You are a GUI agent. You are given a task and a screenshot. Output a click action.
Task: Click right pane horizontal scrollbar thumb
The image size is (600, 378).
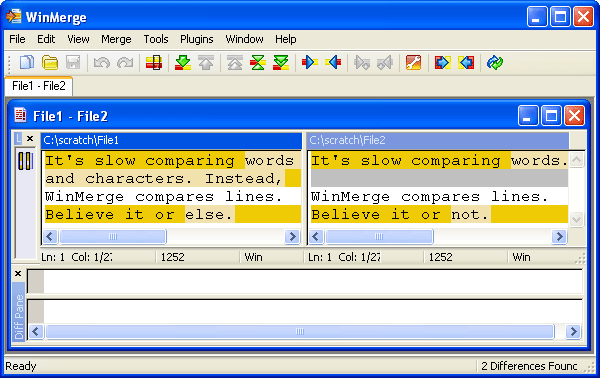[x=379, y=236]
